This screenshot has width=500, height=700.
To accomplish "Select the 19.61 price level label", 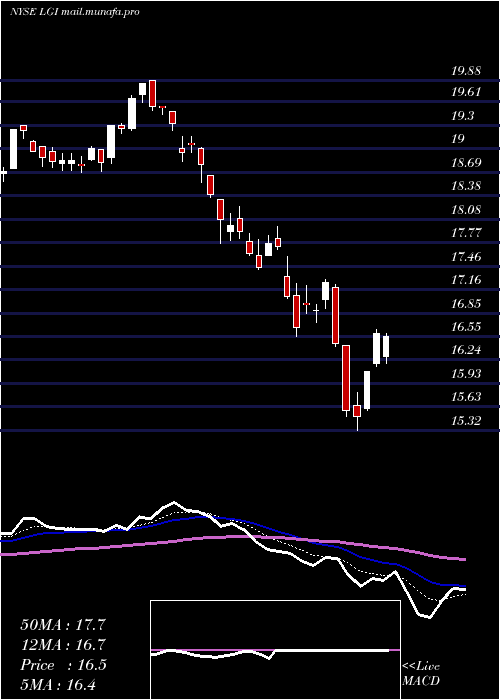I will pyautogui.click(x=466, y=92).
